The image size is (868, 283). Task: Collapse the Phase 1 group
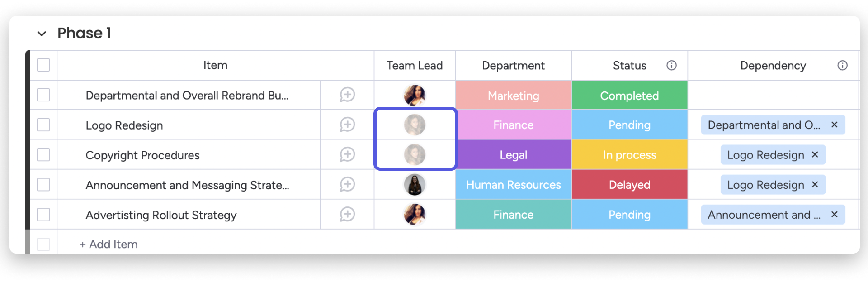click(x=42, y=34)
